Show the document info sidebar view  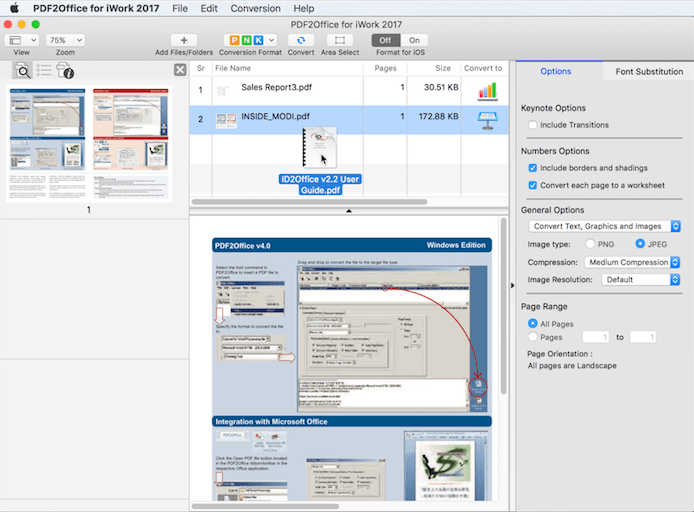pos(66,70)
